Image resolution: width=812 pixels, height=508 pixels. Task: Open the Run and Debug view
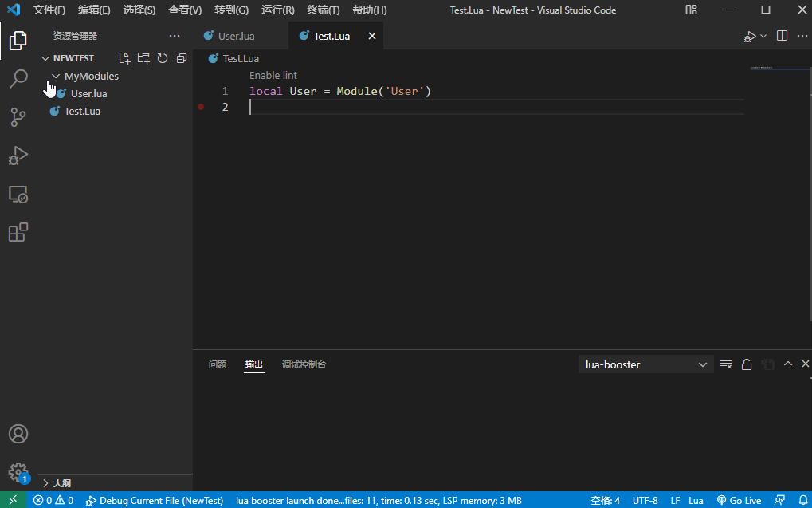pos(18,156)
